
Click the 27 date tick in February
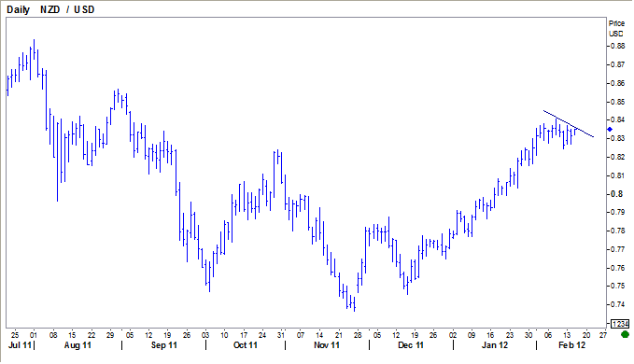point(603,335)
